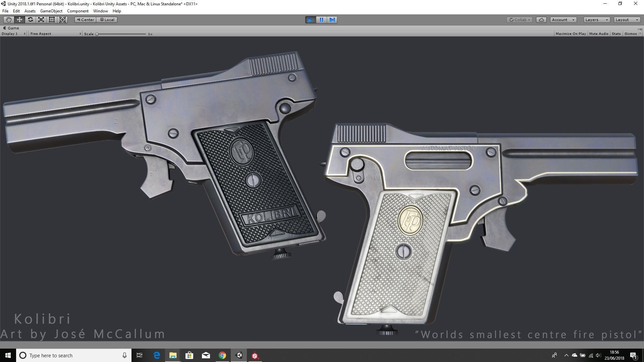Click the taskbar microphone icon

(x=124, y=355)
